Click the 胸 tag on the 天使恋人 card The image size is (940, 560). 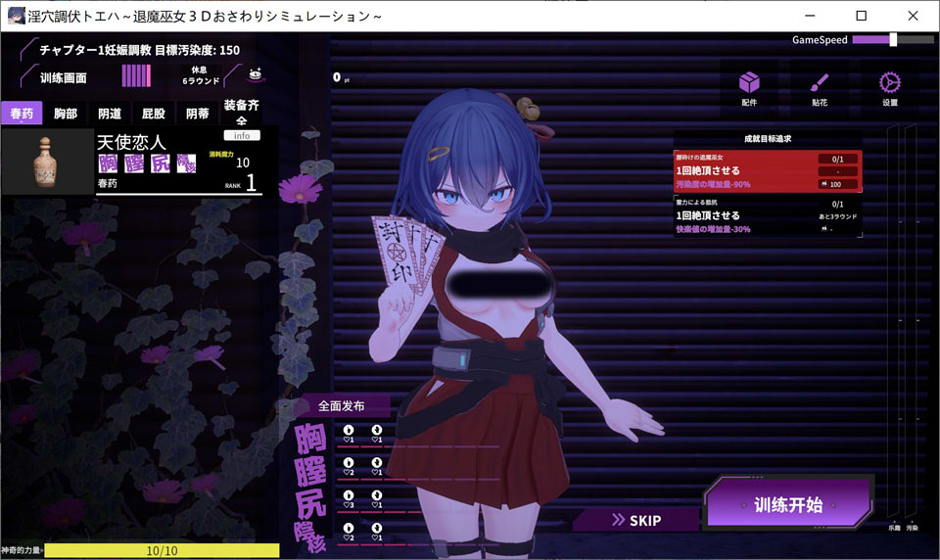(x=108, y=163)
